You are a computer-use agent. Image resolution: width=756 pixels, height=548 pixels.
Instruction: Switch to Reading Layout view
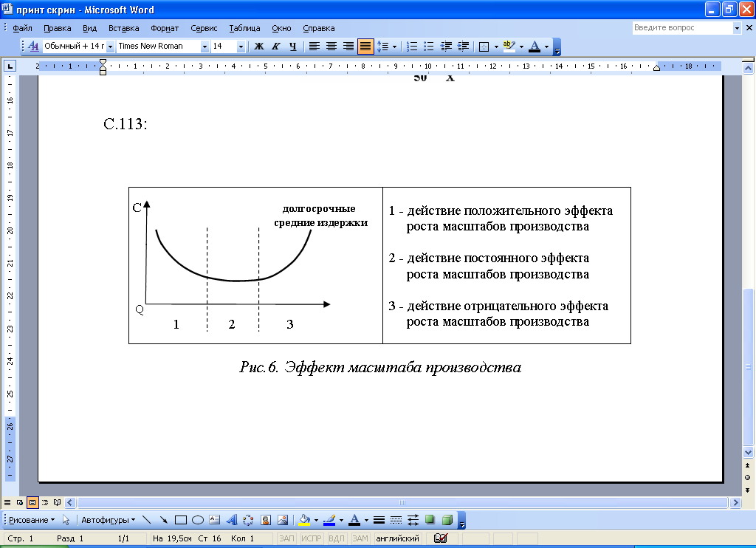tap(58, 503)
